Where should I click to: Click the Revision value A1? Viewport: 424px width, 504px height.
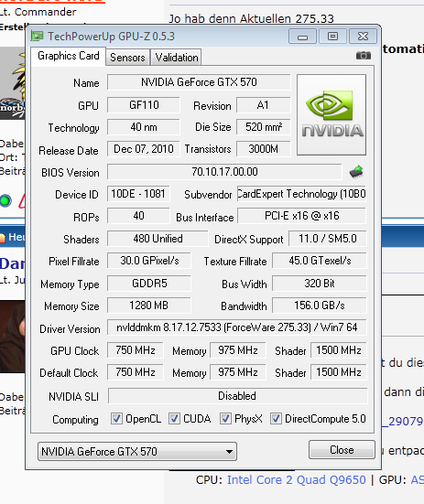click(264, 105)
